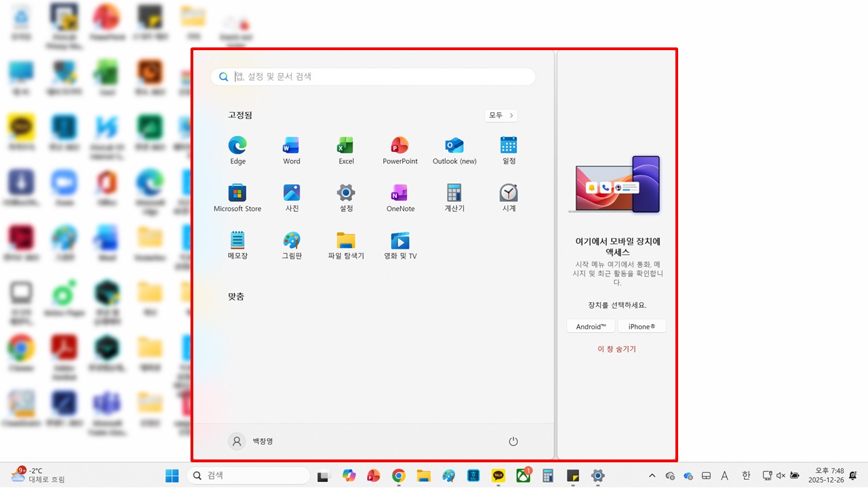Open Edge from the pinned apps
Image resolution: width=868 pixels, height=488 pixels.
237,150
